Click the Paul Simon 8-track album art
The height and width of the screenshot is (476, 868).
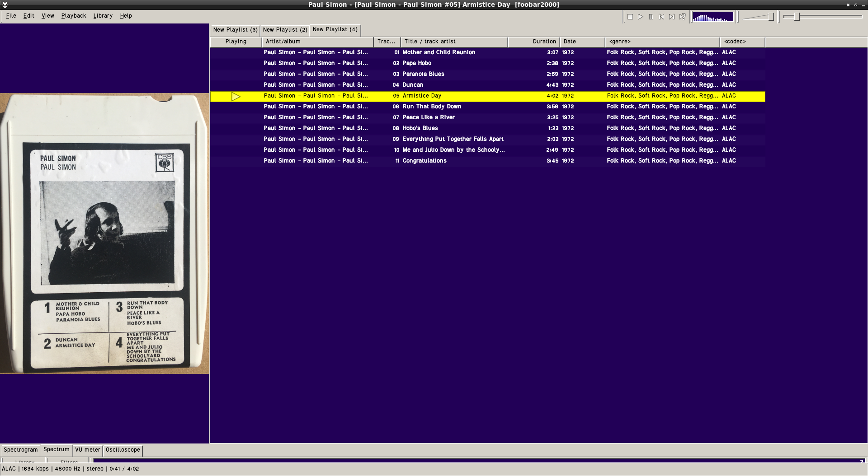tap(104, 233)
